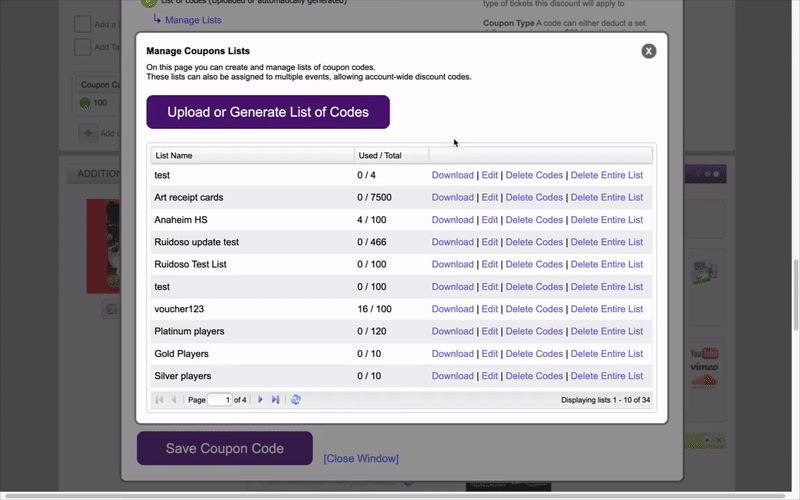Edit the Gold Players list
800x500 pixels.
pos(489,354)
